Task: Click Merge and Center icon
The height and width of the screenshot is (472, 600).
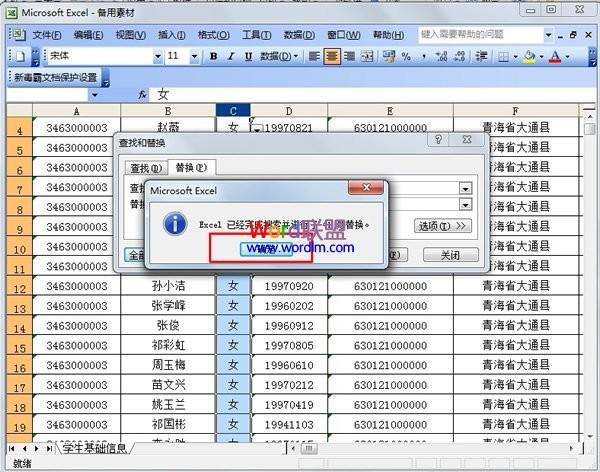Action: 367,57
